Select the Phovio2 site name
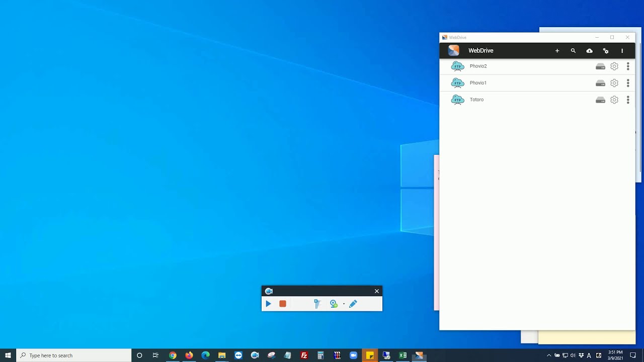The height and width of the screenshot is (362, 644). (478, 66)
